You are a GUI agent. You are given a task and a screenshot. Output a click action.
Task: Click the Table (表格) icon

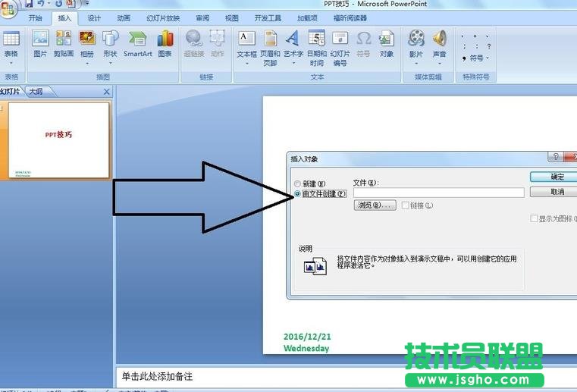(11, 39)
